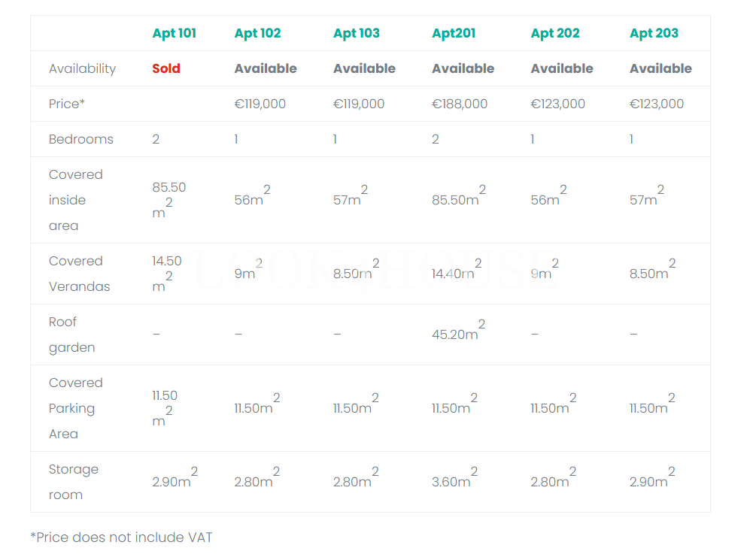Click the Covered Verandas row label
The image size is (756, 560).
[x=79, y=274]
